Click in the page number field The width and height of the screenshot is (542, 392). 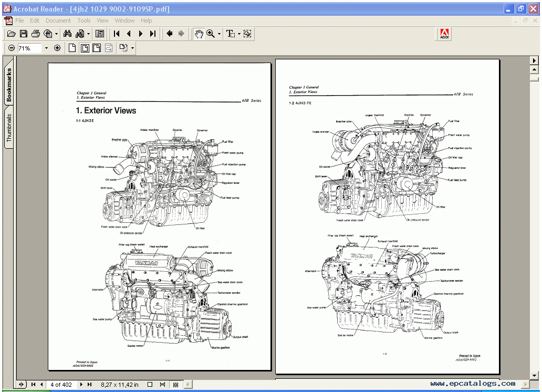[x=61, y=384]
